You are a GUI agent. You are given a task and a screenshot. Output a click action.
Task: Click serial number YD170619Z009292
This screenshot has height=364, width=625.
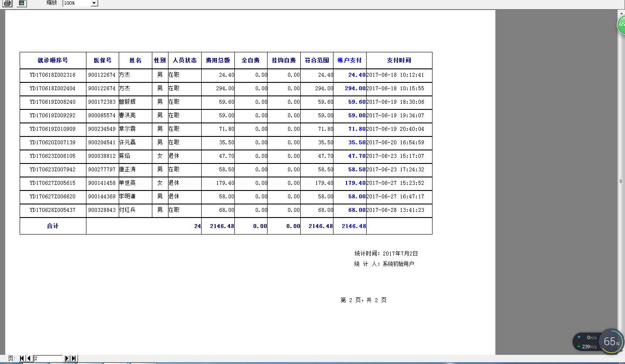(x=52, y=116)
